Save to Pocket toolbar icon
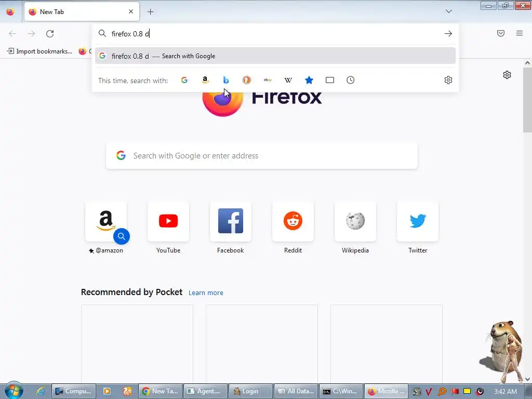The image size is (532, 399). (501, 33)
